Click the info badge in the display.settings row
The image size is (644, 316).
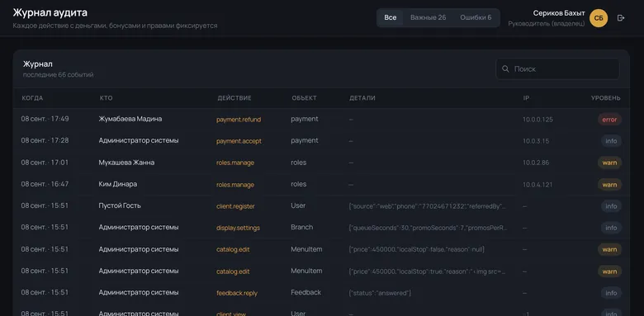(611, 228)
